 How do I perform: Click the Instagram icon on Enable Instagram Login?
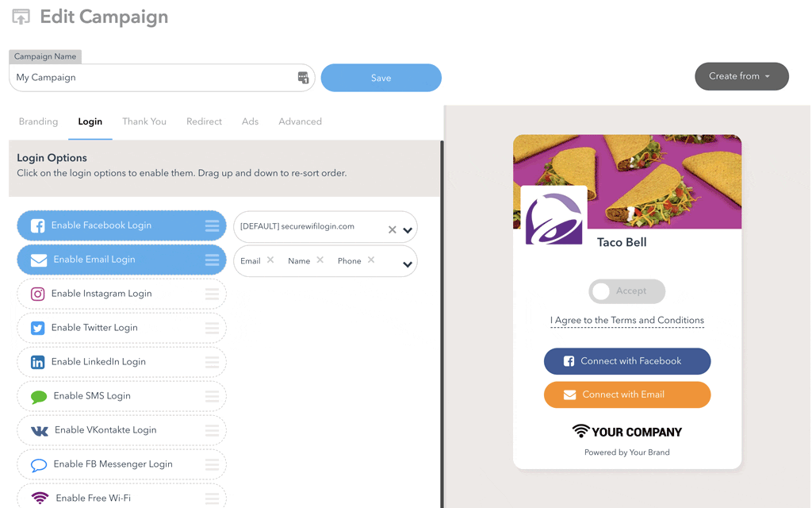(37, 294)
